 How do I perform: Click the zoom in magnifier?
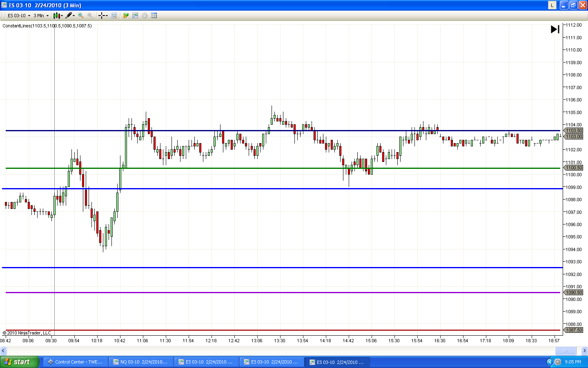click(x=81, y=16)
